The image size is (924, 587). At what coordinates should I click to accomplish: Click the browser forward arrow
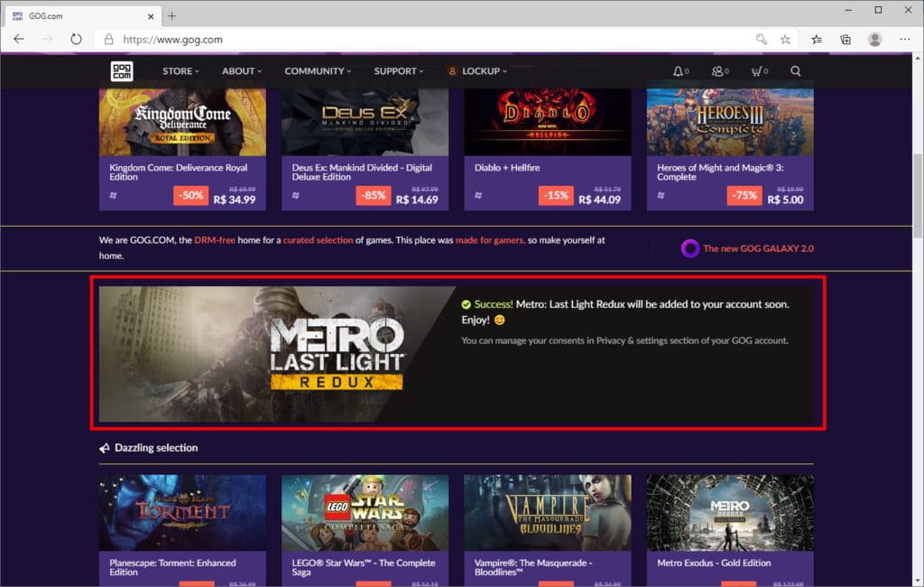(x=47, y=40)
